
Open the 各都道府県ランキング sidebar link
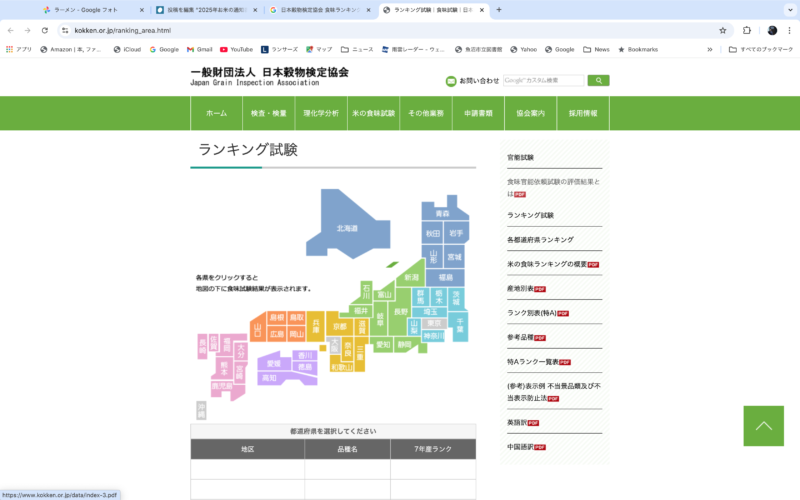coord(540,240)
